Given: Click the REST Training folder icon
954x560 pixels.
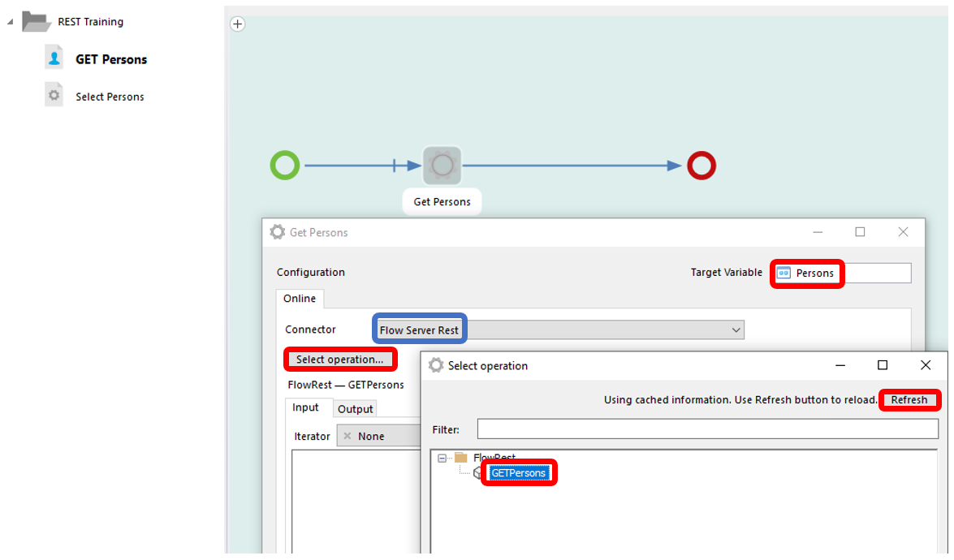Looking at the screenshot, I should pos(37,21).
